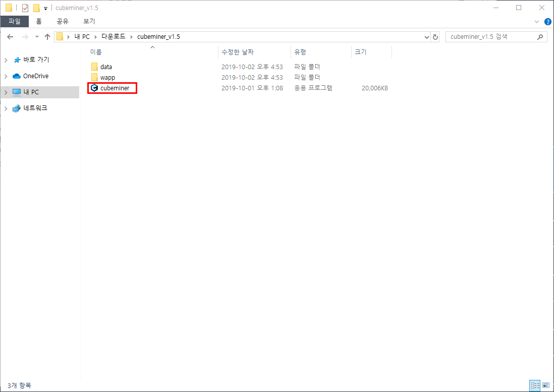The image size is (554, 392).
Task: Expand the OneDrive tree node
Action: pyautogui.click(x=6, y=76)
